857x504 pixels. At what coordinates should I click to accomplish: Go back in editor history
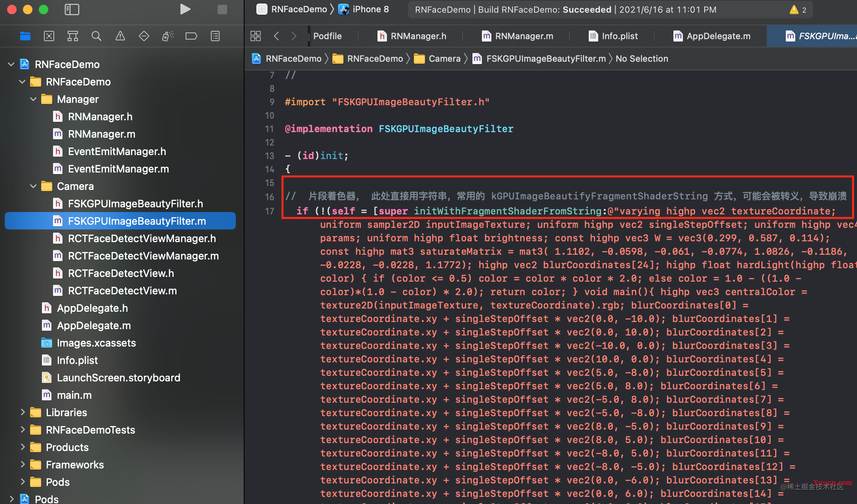(276, 36)
